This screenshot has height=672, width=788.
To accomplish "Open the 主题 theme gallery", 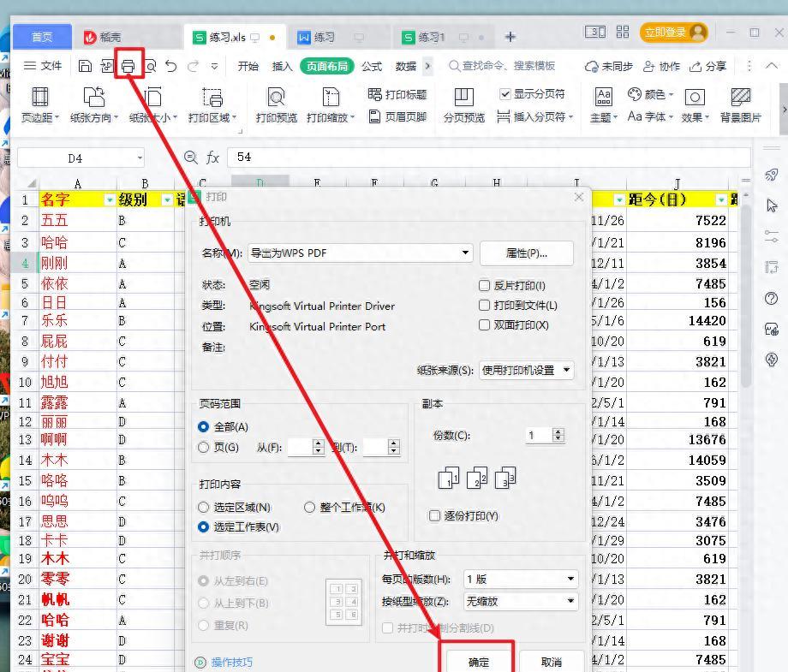I will coord(603,105).
